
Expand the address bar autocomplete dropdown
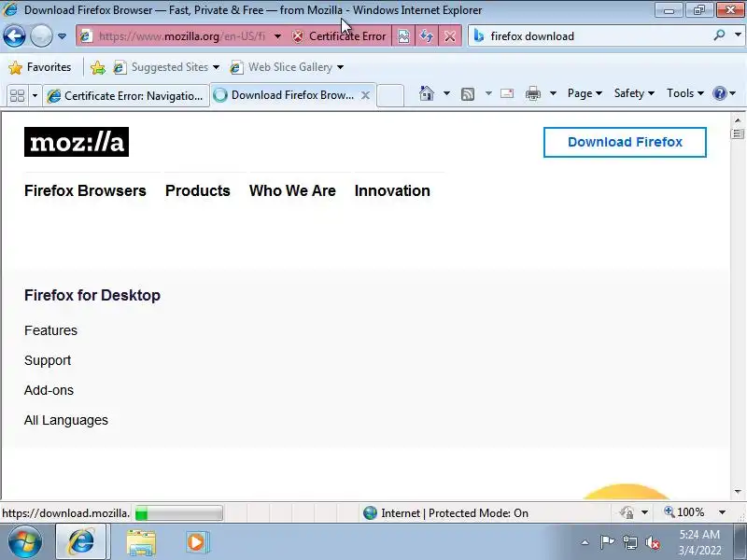click(277, 36)
